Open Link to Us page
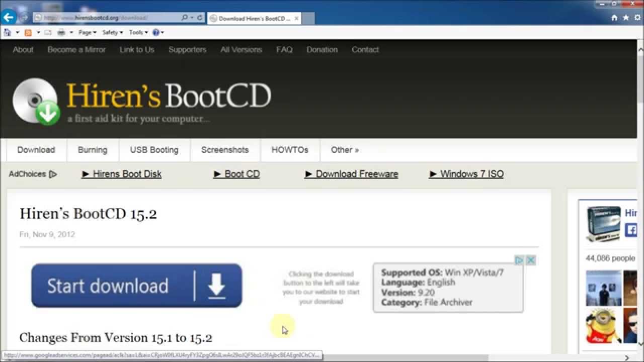This screenshot has width=644, height=362. 137,50
